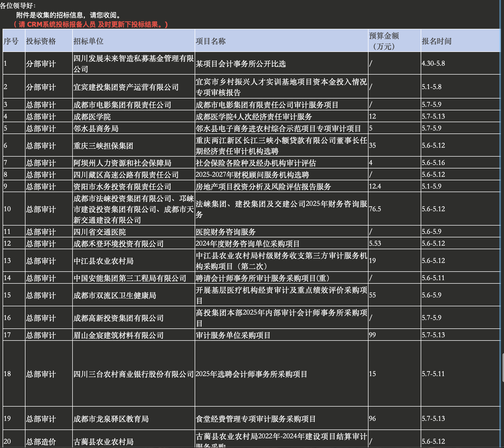Select cell 眉山金宸建筑材料有限公司
504x448 pixels.
[x=134, y=335]
